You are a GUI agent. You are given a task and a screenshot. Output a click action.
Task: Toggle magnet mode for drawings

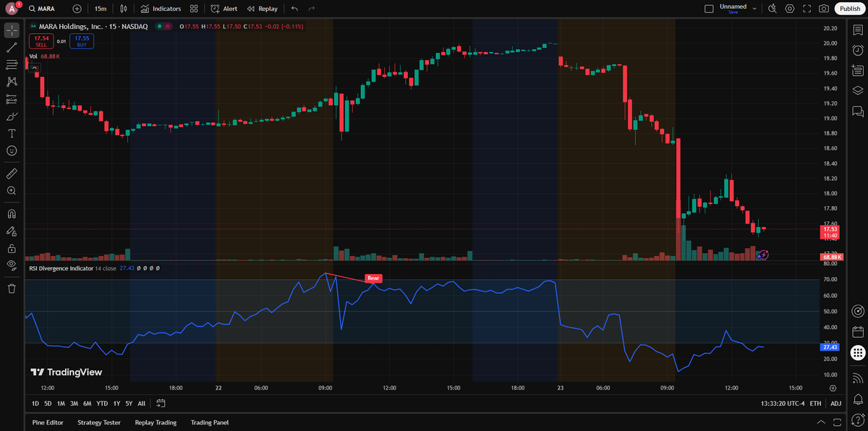click(12, 214)
